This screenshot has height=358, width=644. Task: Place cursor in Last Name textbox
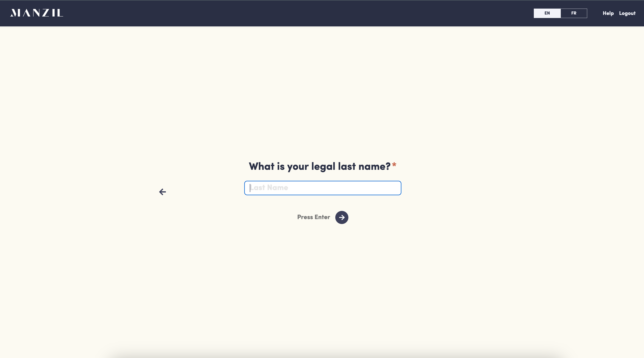click(x=322, y=188)
